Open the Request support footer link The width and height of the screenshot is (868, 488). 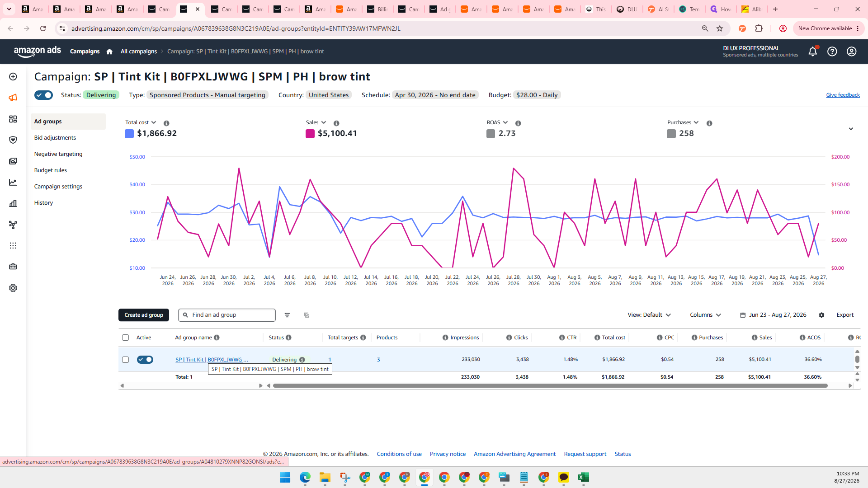(585, 454)
